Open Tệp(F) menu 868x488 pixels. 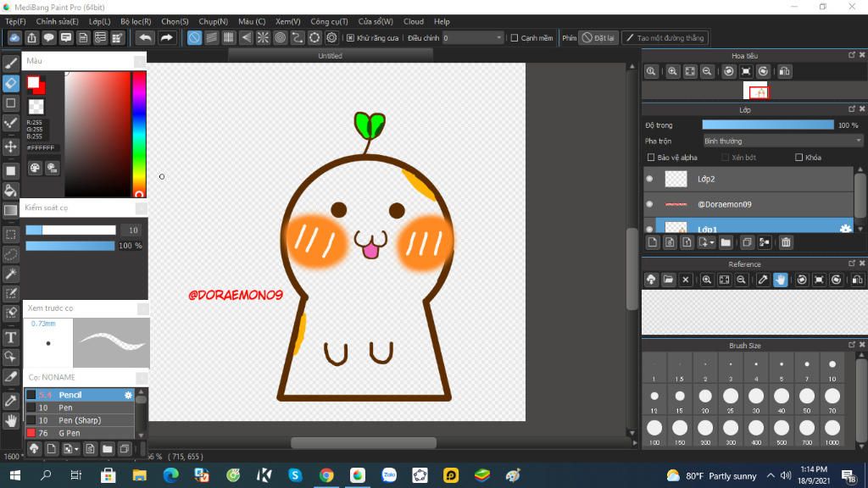tap(15, 21)
